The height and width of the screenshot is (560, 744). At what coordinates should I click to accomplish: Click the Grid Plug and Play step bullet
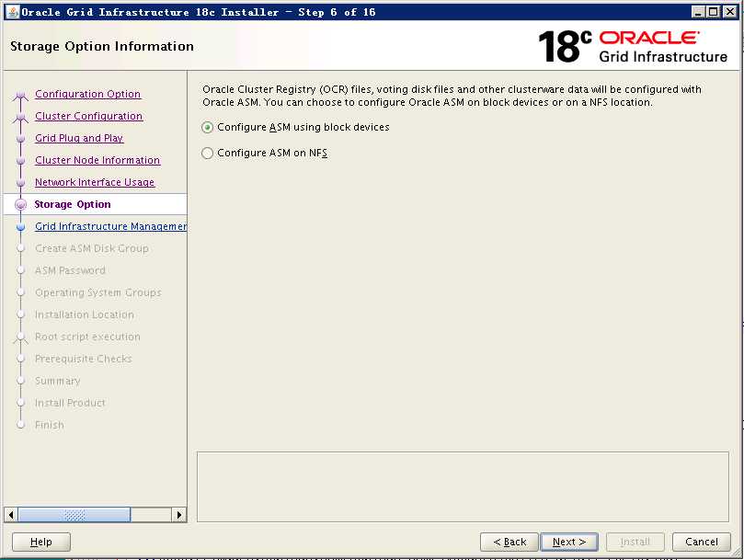point(20,139)
